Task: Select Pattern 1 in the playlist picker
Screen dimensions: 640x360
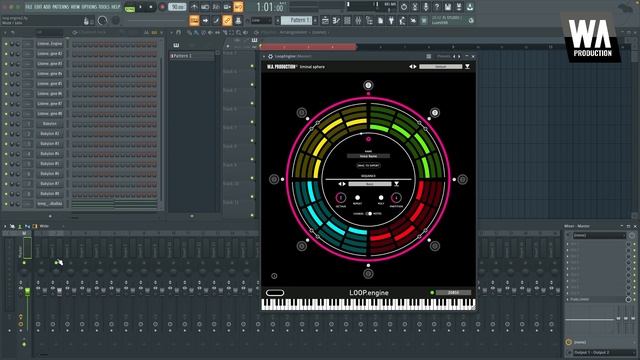Action: click(192, 56)
